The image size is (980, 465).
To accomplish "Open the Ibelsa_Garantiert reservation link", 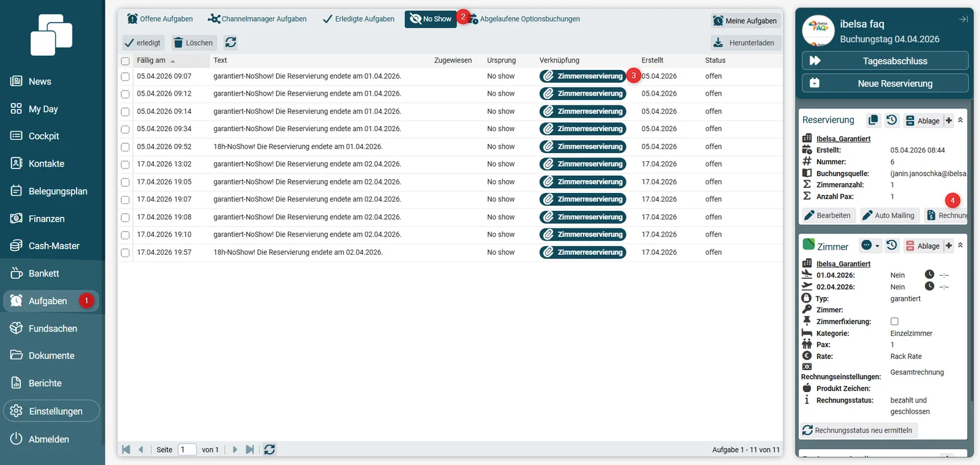I will (843, 139).
